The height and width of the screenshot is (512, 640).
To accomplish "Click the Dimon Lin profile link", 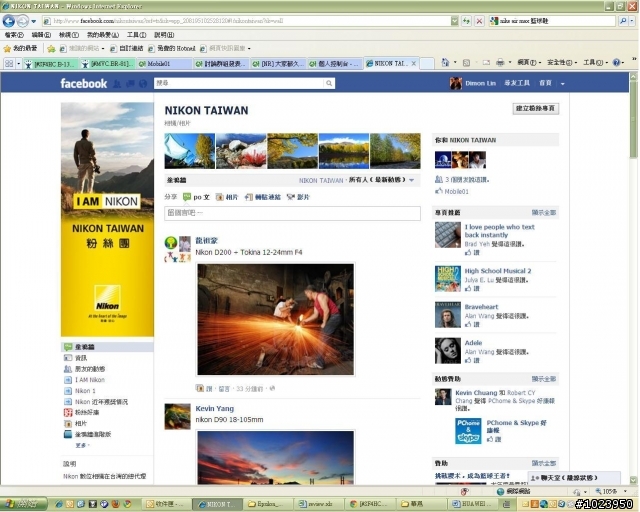I will point(480,83).
